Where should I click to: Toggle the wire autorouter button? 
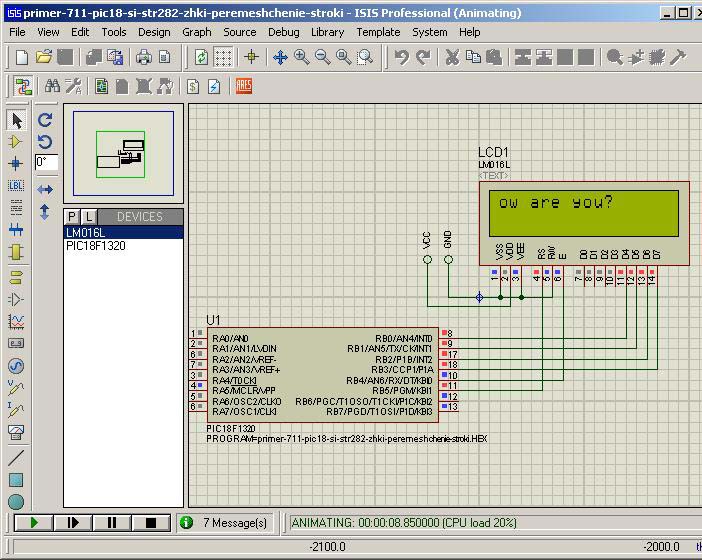tap(21, 87)
